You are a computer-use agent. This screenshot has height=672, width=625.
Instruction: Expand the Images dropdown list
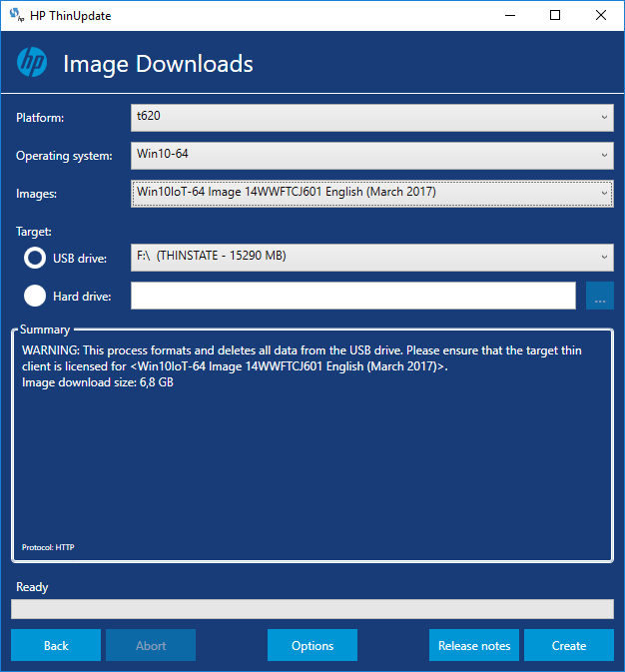tap(372, 194)
